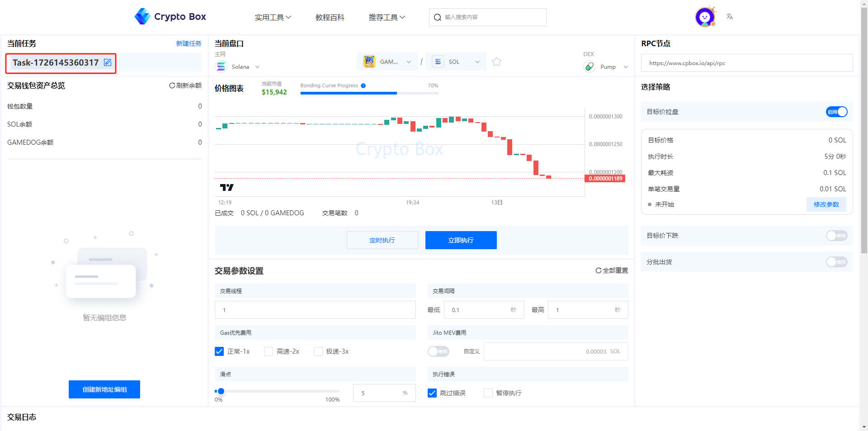
Task: Click the slippage slider handle
Action: [221, 391]
